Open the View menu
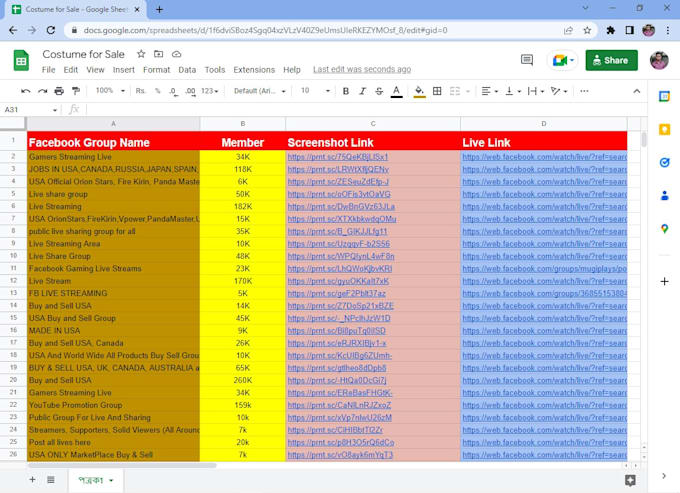This screenshot has height=493, width=680. click(95, 69)
